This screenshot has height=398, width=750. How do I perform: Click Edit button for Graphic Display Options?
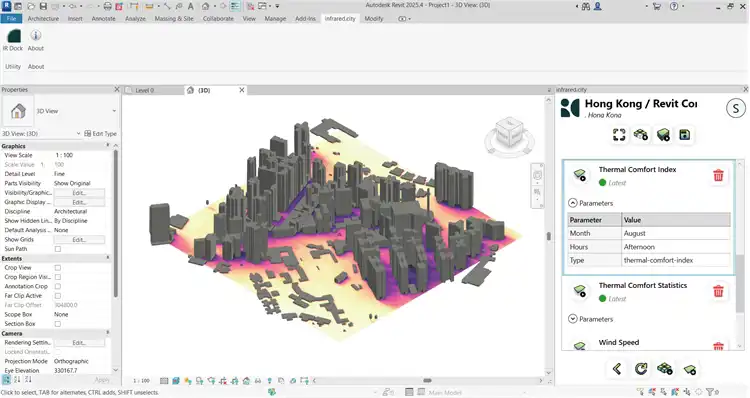point(79,202)
